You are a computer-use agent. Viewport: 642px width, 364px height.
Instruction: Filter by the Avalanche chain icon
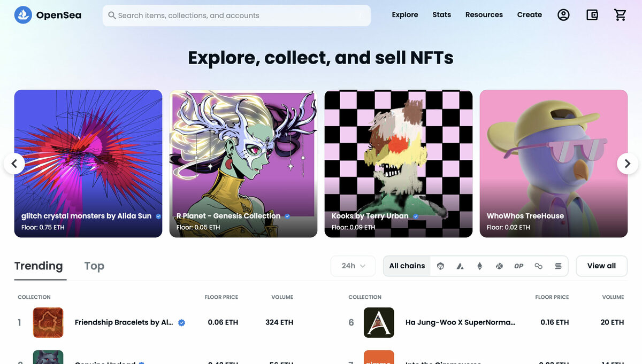pyautogui.click(x=460, y=266)
